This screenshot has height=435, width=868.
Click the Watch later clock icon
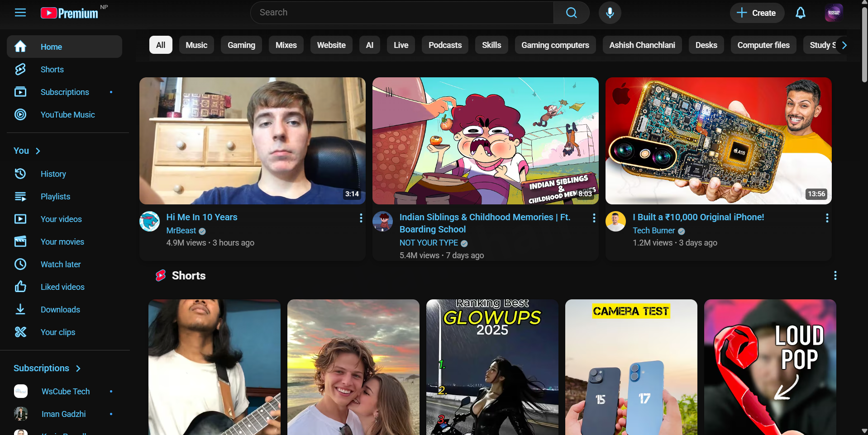[20, 264]
